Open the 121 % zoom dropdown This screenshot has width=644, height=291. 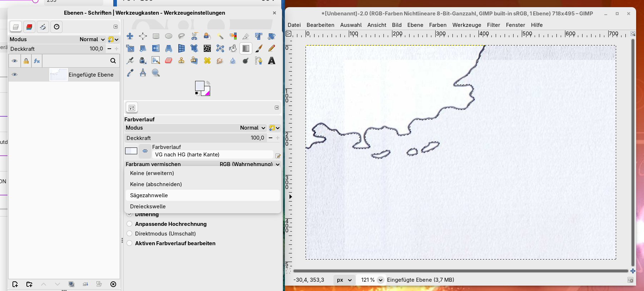[x=381, y=280]
